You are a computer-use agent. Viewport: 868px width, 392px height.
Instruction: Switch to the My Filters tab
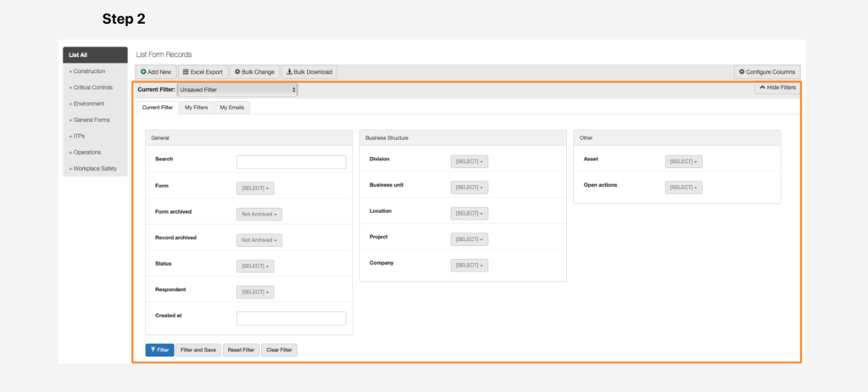click(x=196, y=108)
